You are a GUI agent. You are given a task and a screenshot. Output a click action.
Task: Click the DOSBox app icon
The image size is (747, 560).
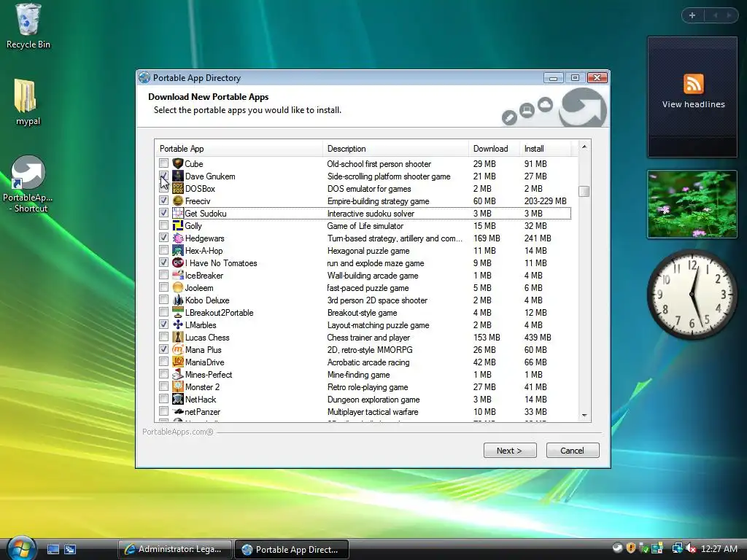tap(178, 189)
